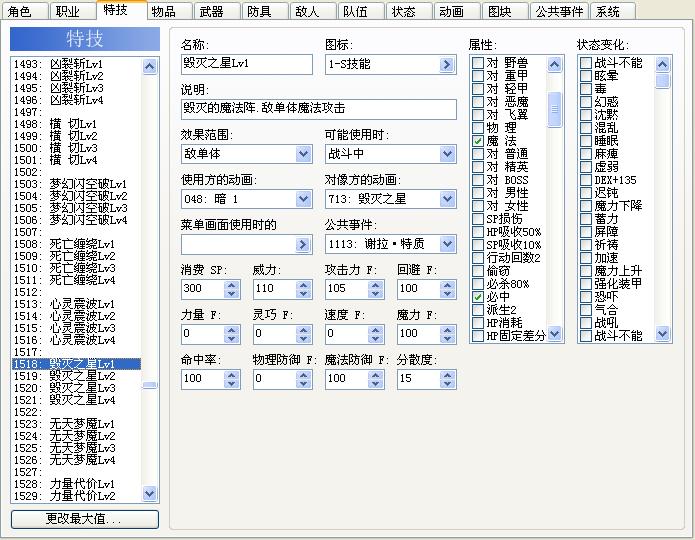The height and width of the screenshot is (540, 695).
Task: Enable the 对 BOSS attribute checkbox
Action: (478, 180)
